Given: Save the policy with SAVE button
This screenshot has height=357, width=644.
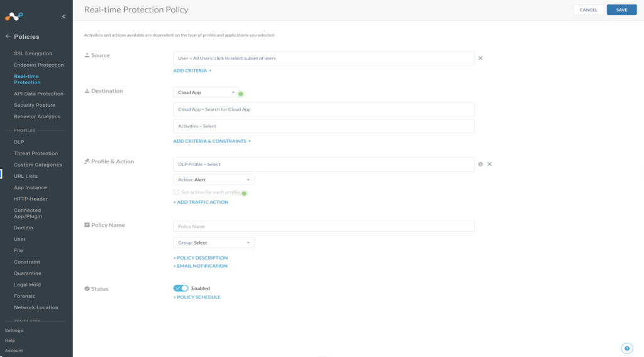Looking at the screenshot, I should click(622, 10).
